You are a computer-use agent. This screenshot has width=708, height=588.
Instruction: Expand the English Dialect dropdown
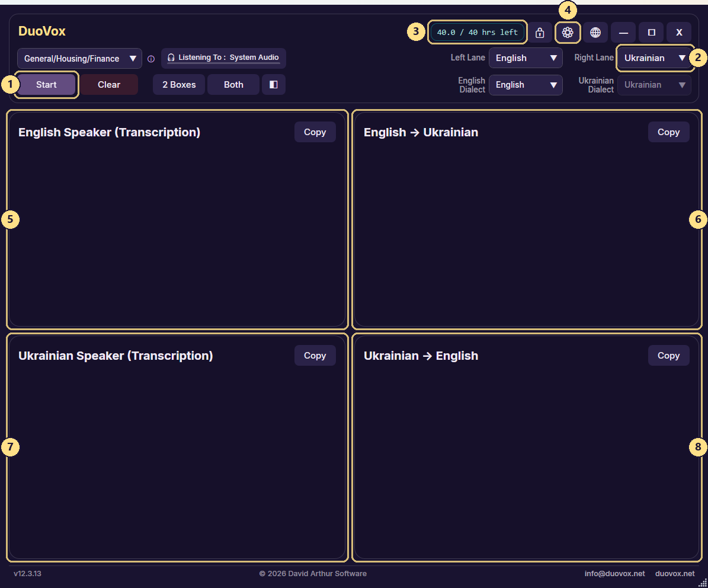[x=526, y=85]
